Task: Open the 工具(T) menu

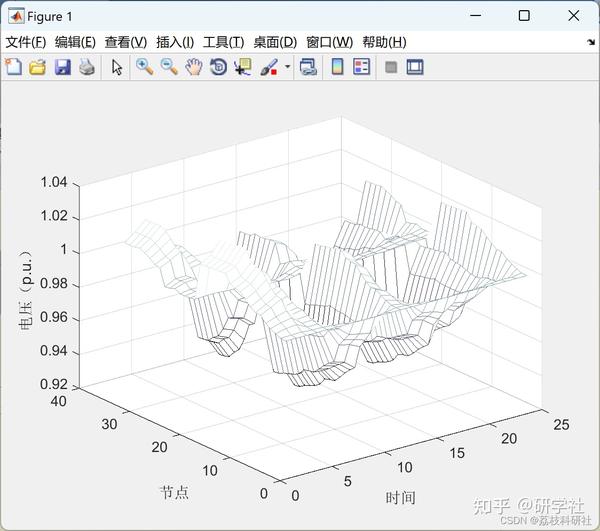Action: pos(223,42)
